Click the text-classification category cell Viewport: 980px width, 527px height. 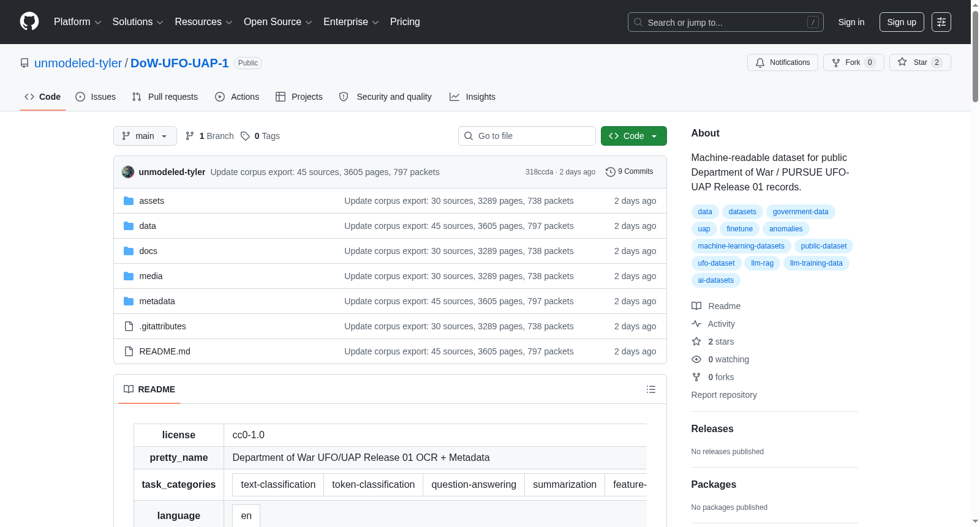278,485
